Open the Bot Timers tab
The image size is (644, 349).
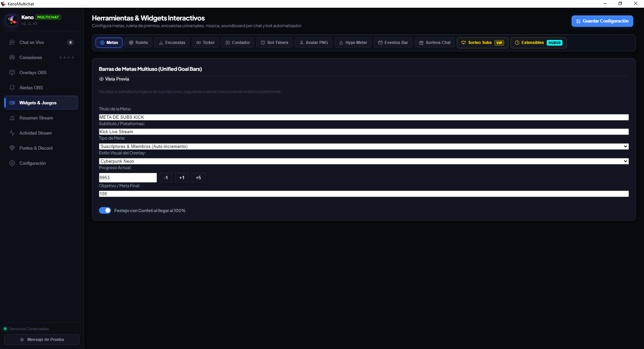click(274, 43)
